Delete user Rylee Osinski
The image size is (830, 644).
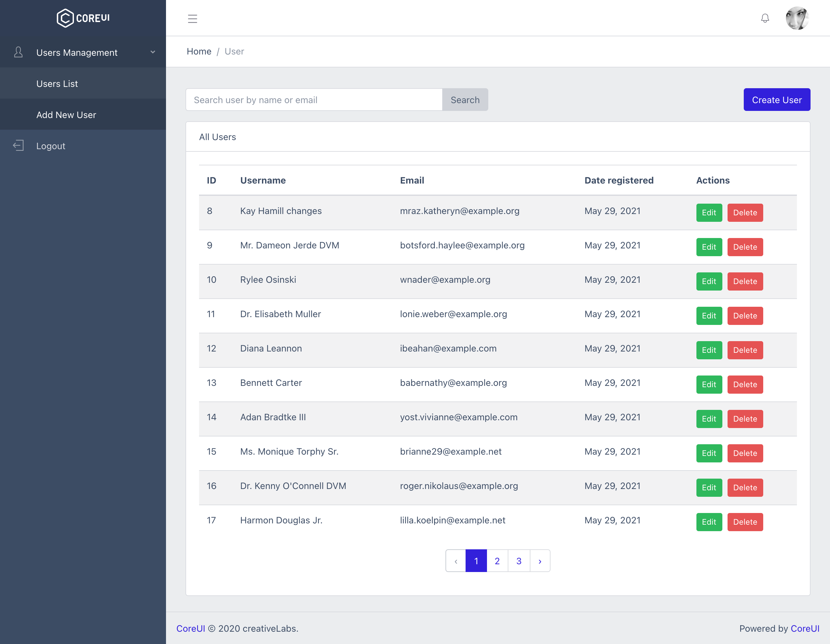point(745,281)
